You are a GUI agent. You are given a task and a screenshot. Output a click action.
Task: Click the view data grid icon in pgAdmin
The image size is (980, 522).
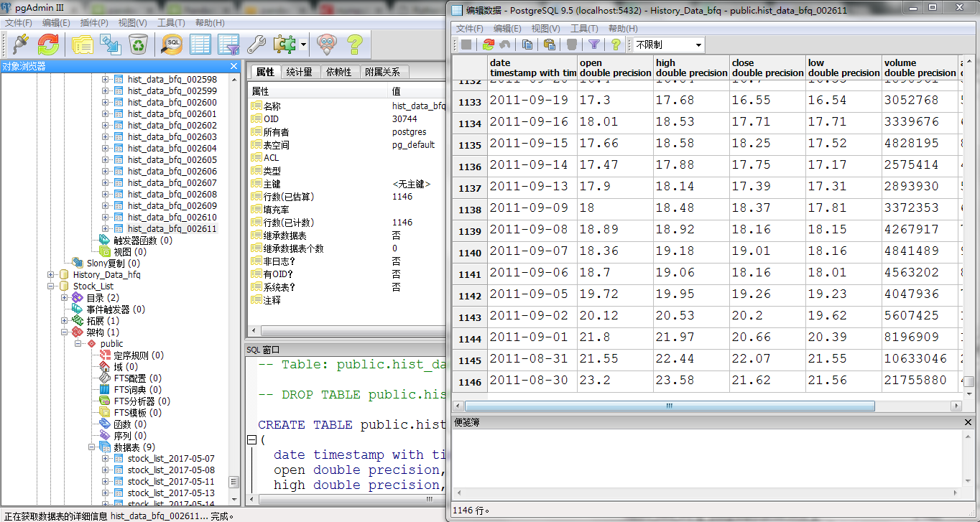[200, 45]
